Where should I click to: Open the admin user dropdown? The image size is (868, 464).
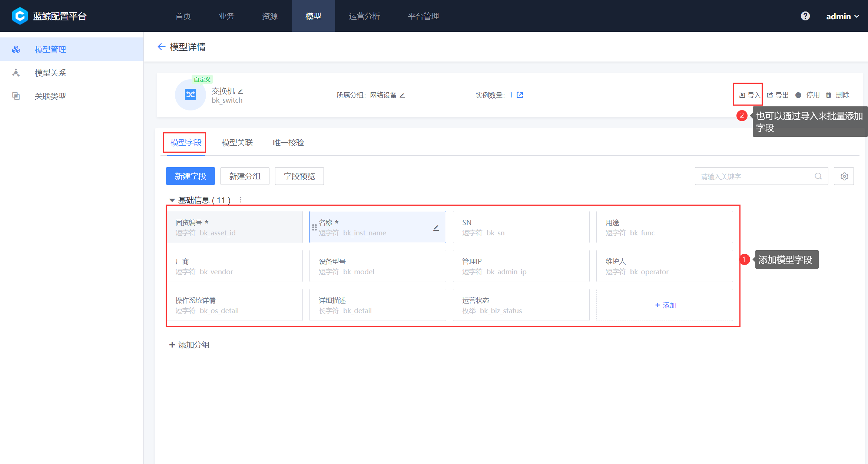click(x=842, y=16)
